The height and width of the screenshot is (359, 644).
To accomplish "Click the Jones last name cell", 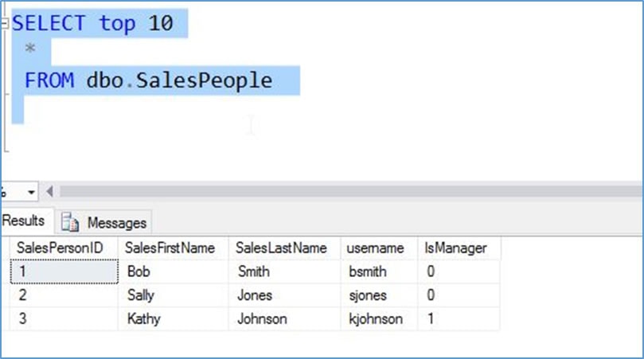I will click(x=255, y=295).
